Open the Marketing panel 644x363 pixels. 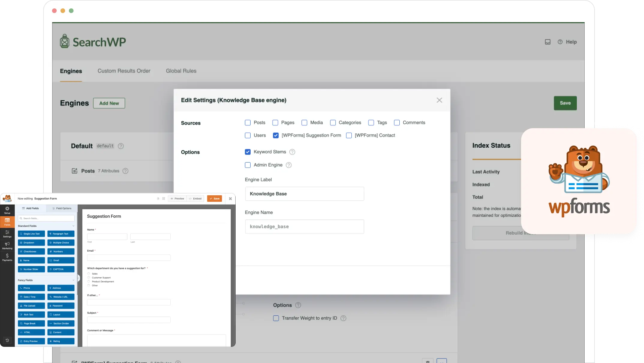pos(7,245)
